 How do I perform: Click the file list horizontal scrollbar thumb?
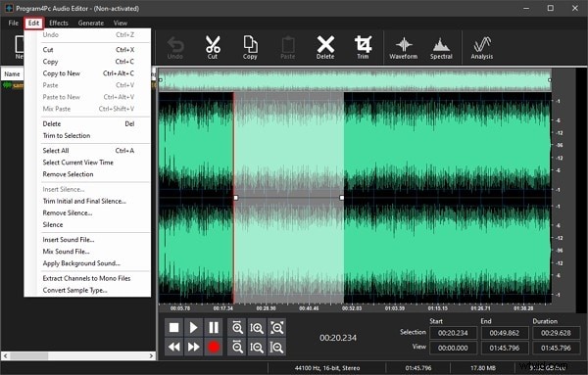pyautogui.click(x=28, y=355)
